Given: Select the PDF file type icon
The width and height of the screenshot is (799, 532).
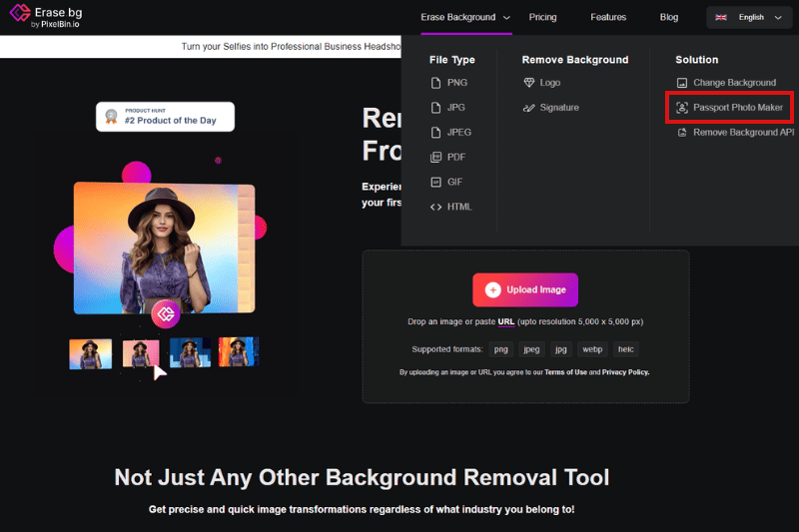Looking at the screenshot, I should [x=435, y=158].
